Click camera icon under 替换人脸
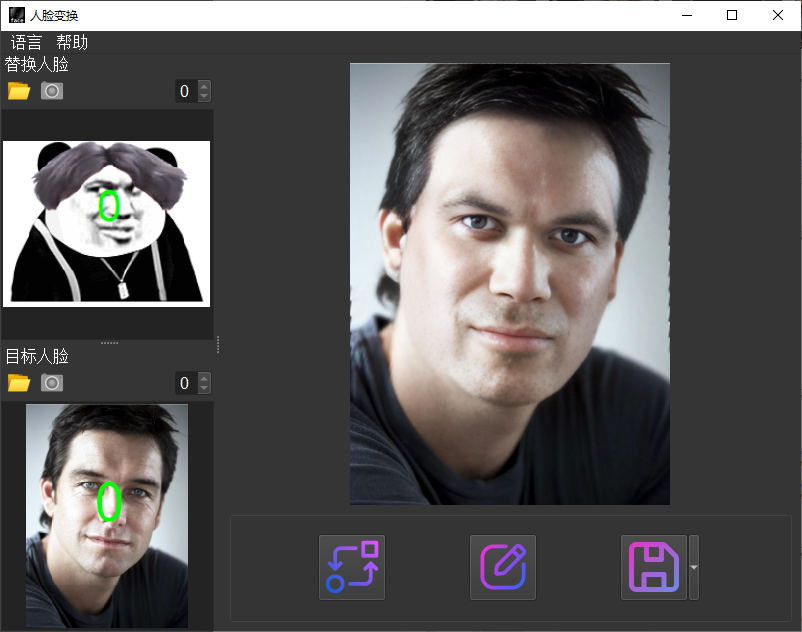This screenshot has width=802, height=632. coord(52,91)
